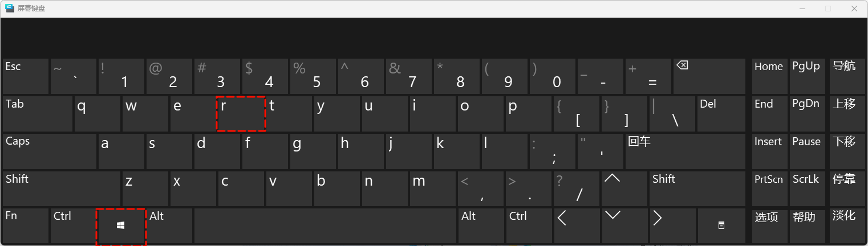
Task: Click the on-screen keyboard title bar icon
Action: point(10,9)
